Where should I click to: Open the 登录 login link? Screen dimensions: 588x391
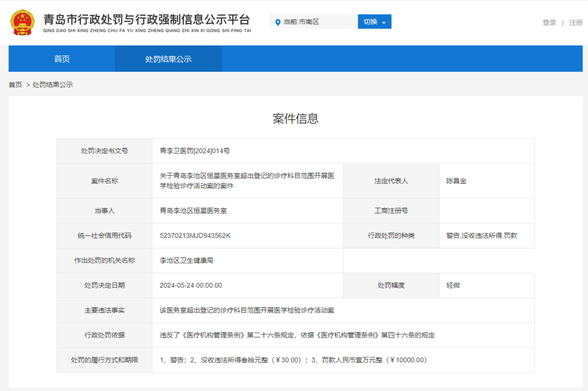(x=549, y=22)
